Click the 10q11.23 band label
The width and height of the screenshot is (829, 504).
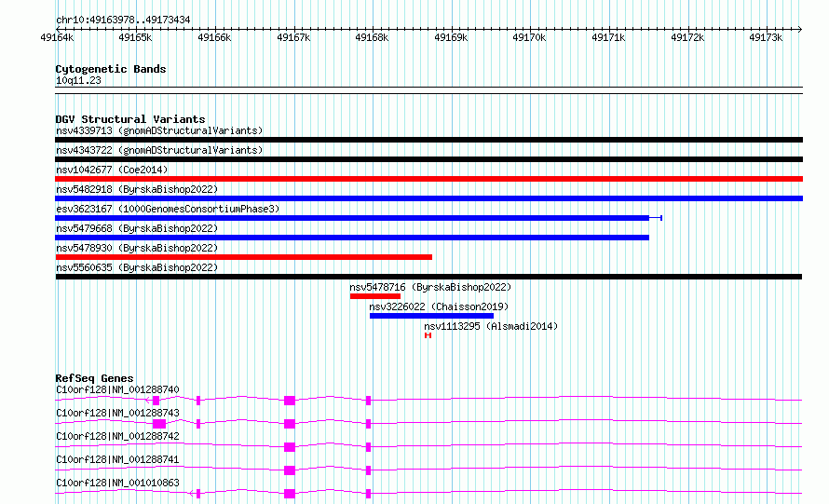(x=78, y=80)
